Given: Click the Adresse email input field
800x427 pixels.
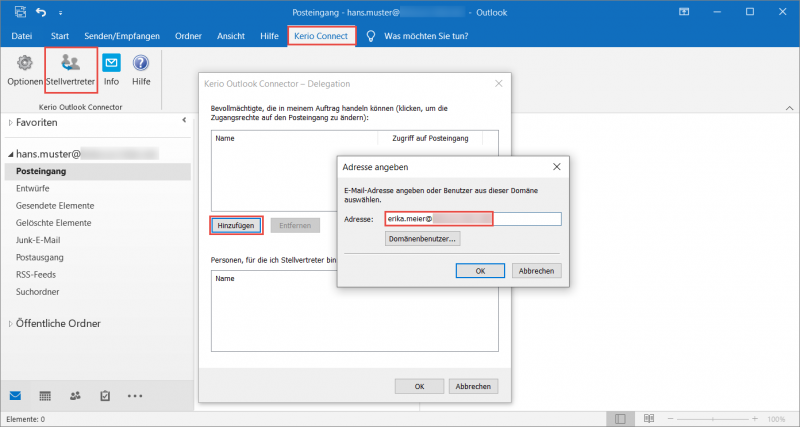Looking at the screenshot, I should point(473,218).
